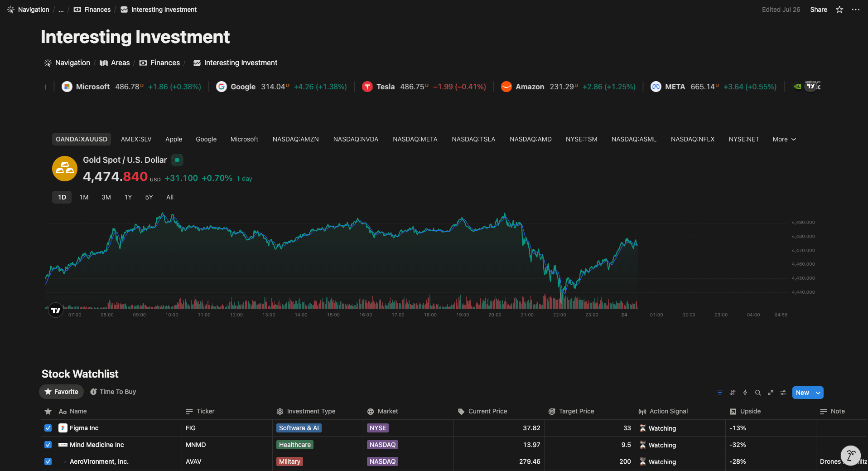Open Finances link in page breadcrumb
The image size is (868, 471).
point(159,63)
